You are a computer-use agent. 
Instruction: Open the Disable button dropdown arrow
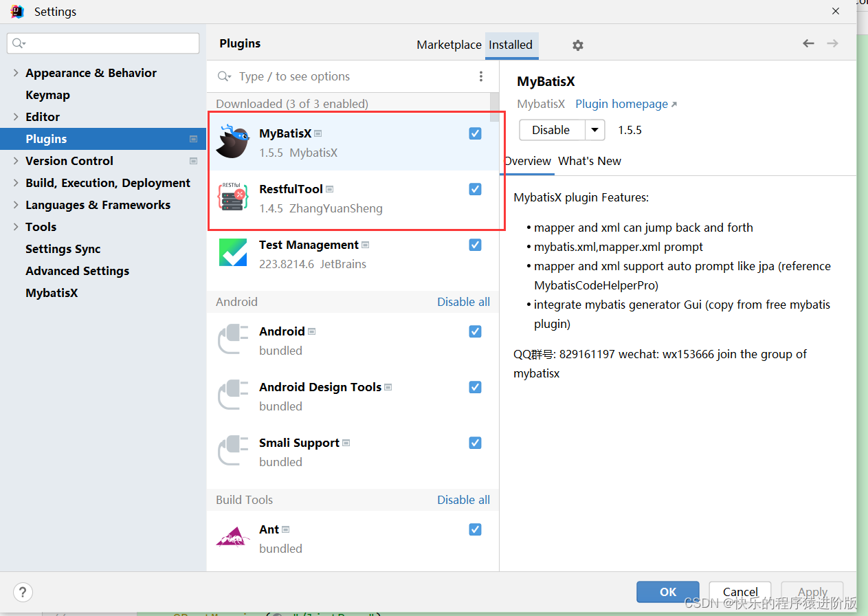coord(595,130)
